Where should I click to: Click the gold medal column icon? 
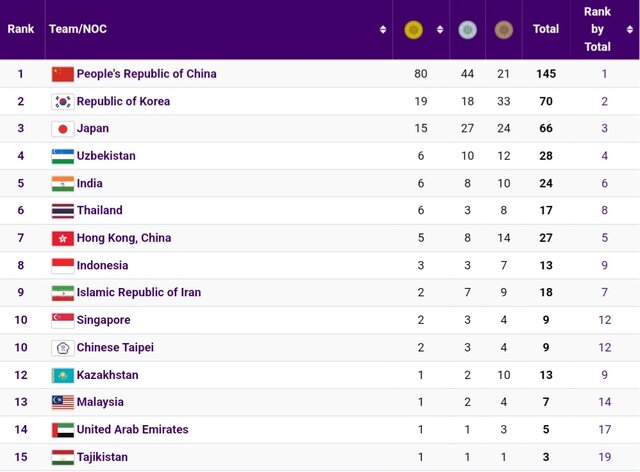coord(412,30)
